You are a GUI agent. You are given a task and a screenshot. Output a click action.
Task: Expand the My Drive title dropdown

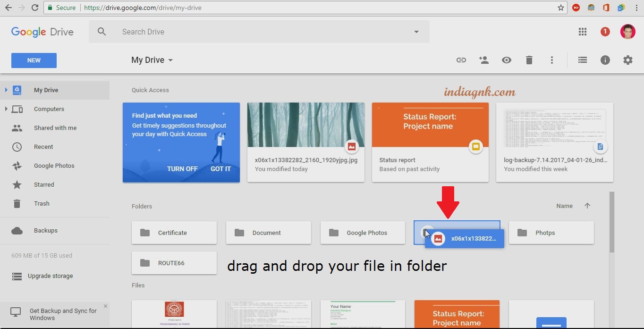click(x=170, y=61)
